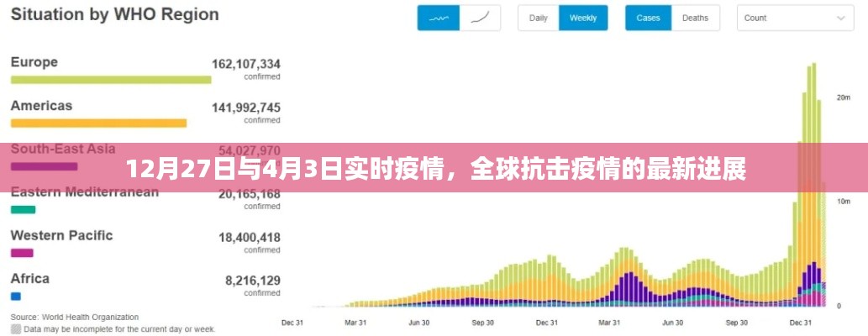Click the 10m y-axis label
The height and width of the screenshot is (336, 868).
pos(844,202)
